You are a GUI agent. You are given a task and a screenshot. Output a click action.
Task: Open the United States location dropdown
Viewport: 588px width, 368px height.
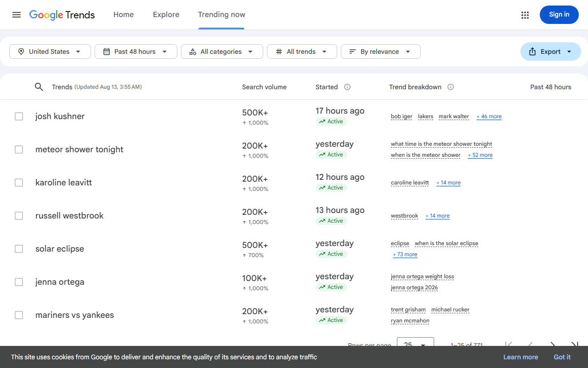click(x=50, y=52)
